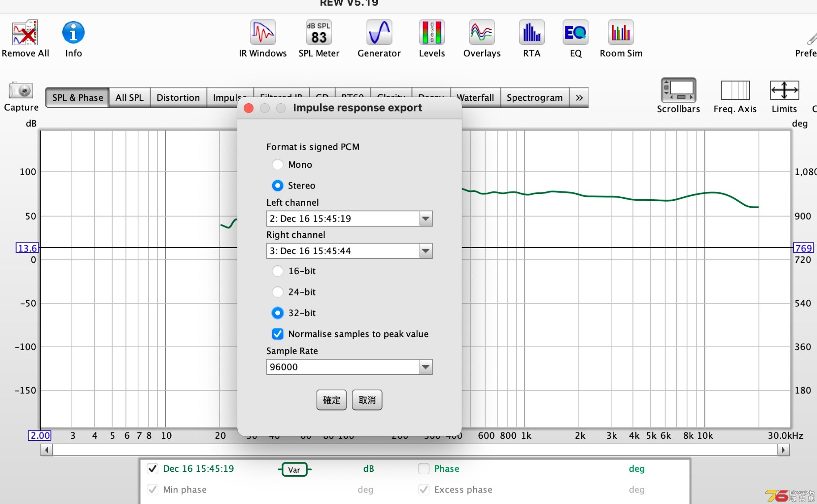
Task: Select 24-bit depth option
Action: pyautogui.click(x=277, y=292)
